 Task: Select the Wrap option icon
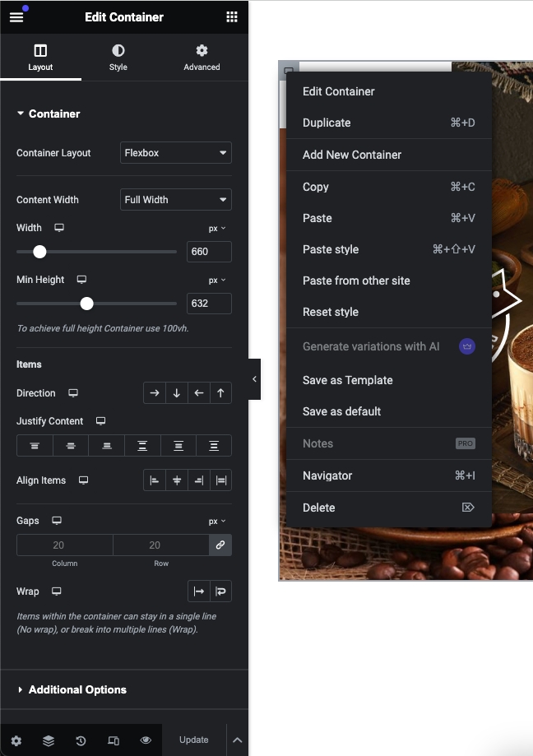click(x=220, y=591)
